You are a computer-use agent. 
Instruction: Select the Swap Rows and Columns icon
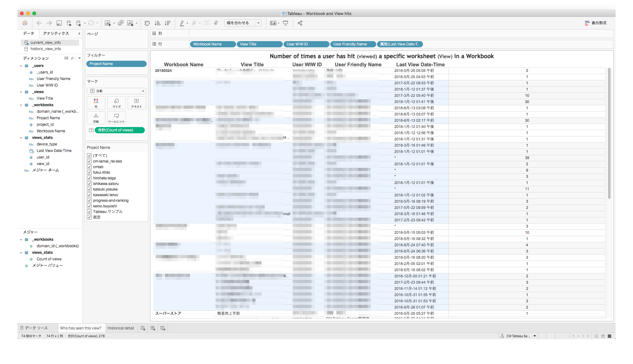point(147,23)
